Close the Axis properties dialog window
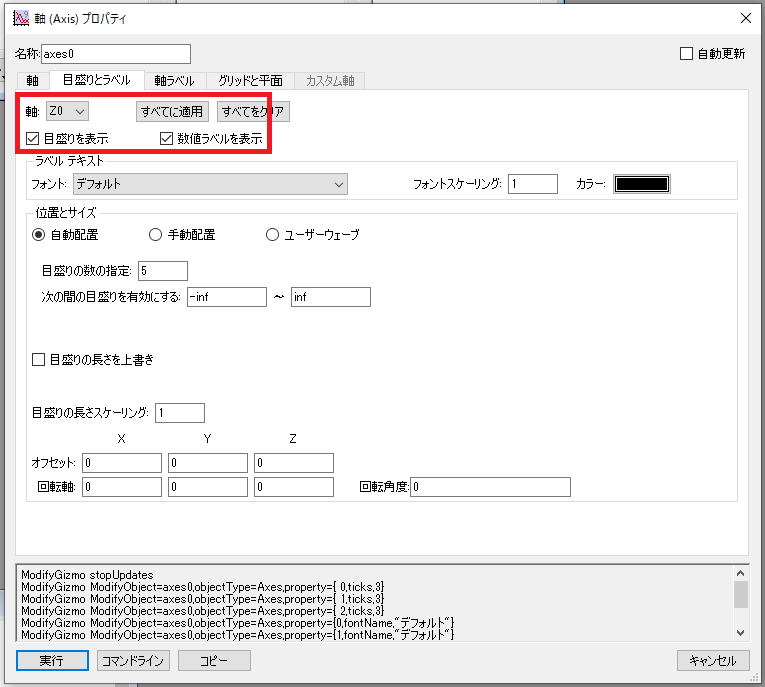Screen dimensions: 765x687 (x=743, y=18)
